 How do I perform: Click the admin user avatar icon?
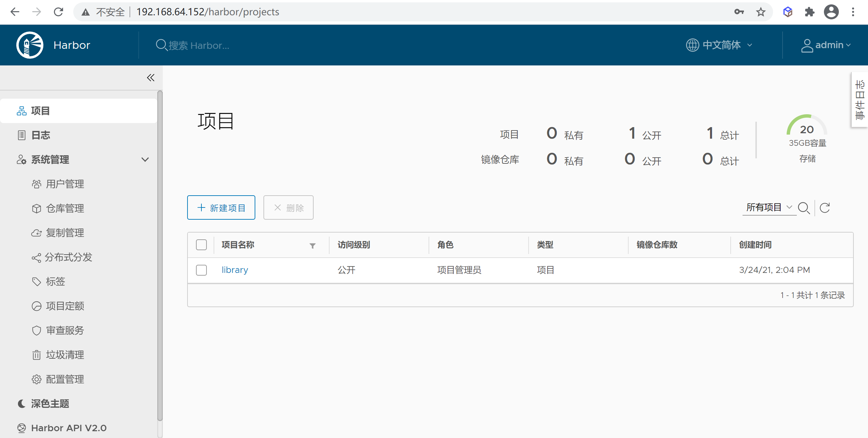(807, 46)
